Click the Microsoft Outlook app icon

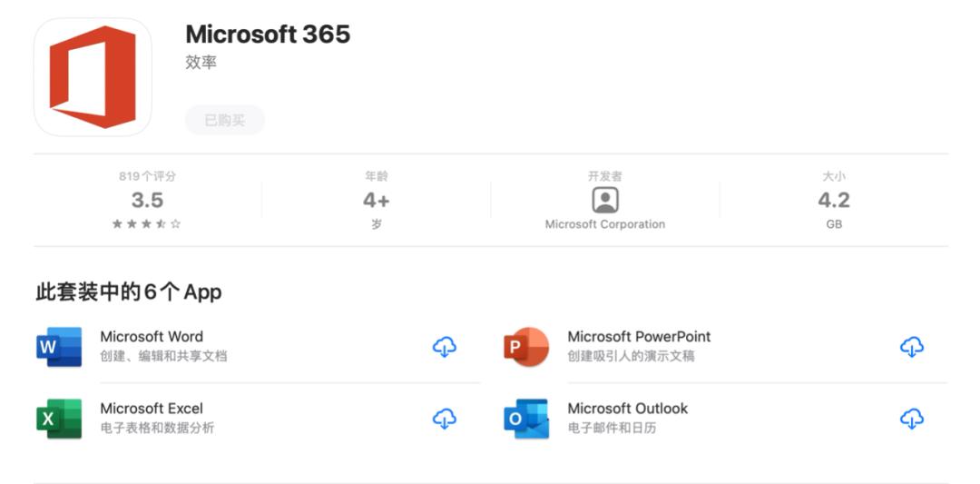pyautogui.click(x=526, y=419)
